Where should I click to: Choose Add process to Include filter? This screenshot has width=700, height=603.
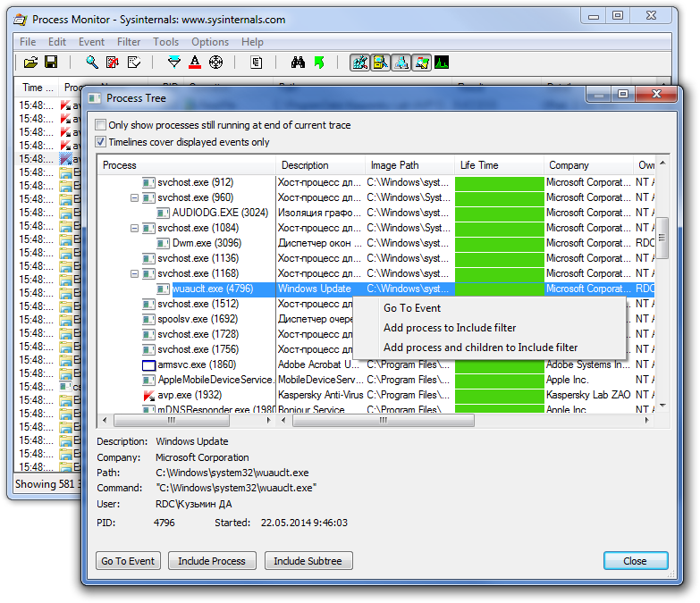click(489, 328)
